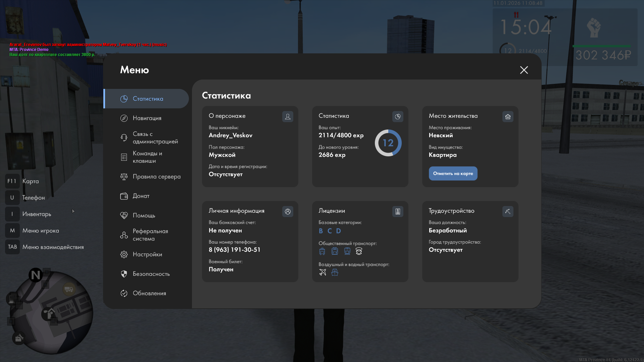Click the document icon in Лицензии card
The height and width of the screenshot is (362, 644).
pos(398,211)
